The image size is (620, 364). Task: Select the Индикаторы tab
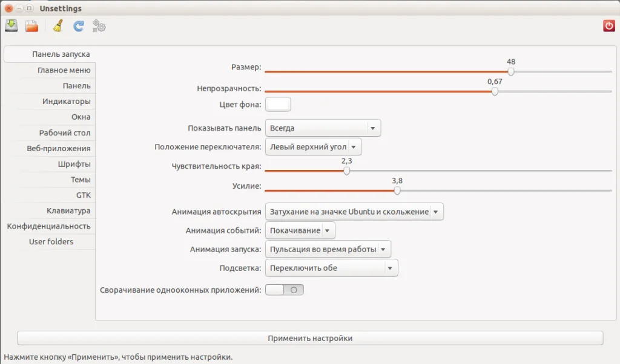point(67,102)
